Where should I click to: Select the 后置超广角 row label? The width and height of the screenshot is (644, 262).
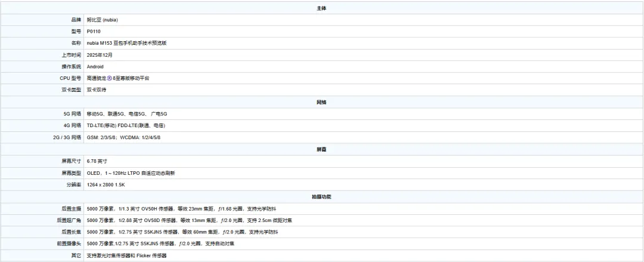pos(69,220)
